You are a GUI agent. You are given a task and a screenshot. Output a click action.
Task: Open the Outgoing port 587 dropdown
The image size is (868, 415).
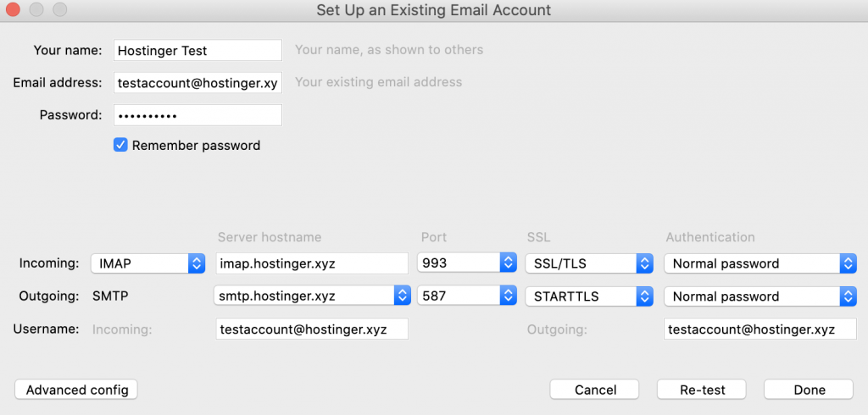[467, 296]
